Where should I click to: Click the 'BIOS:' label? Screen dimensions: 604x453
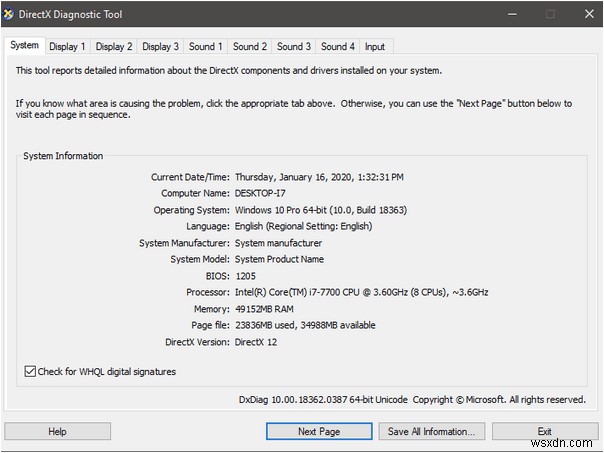217,276
